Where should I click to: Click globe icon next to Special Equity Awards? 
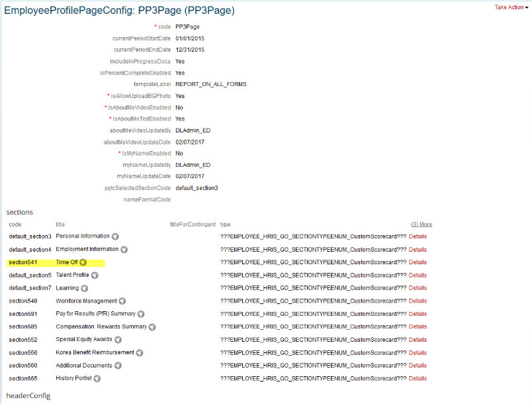click(x=118, y=340)
